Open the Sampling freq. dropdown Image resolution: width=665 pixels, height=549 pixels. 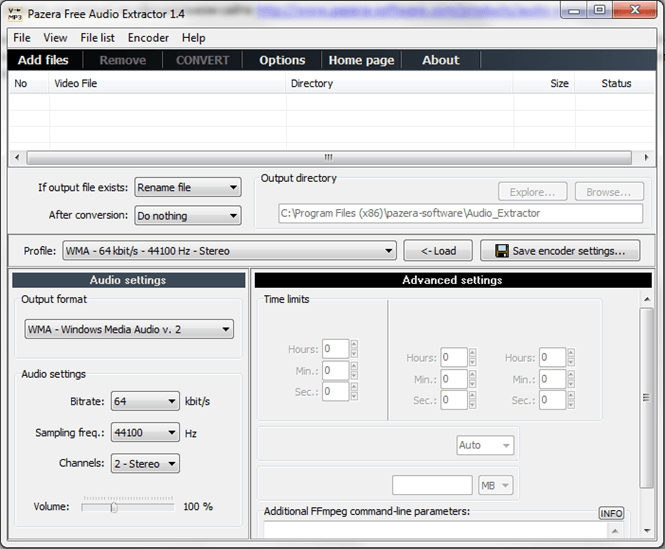tap(145, 433)
